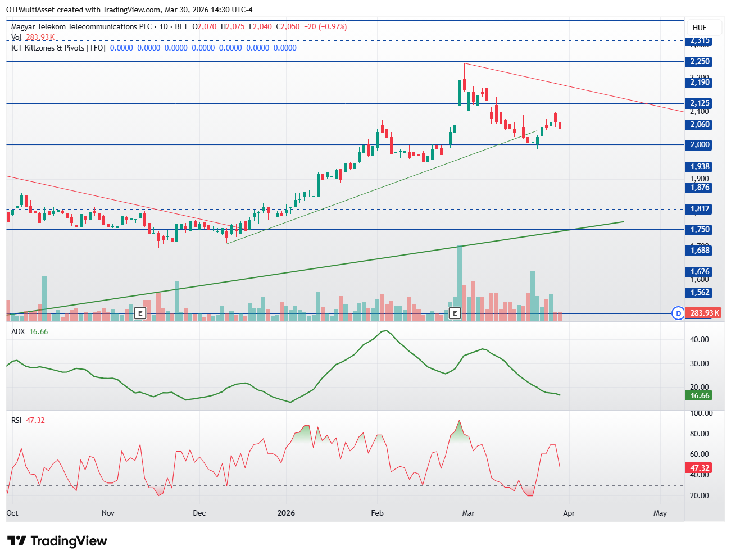Click the Apr label on time axis
The width and height of the screenshot is (731, 560).
pyautogui.click(x=569, y=513)
